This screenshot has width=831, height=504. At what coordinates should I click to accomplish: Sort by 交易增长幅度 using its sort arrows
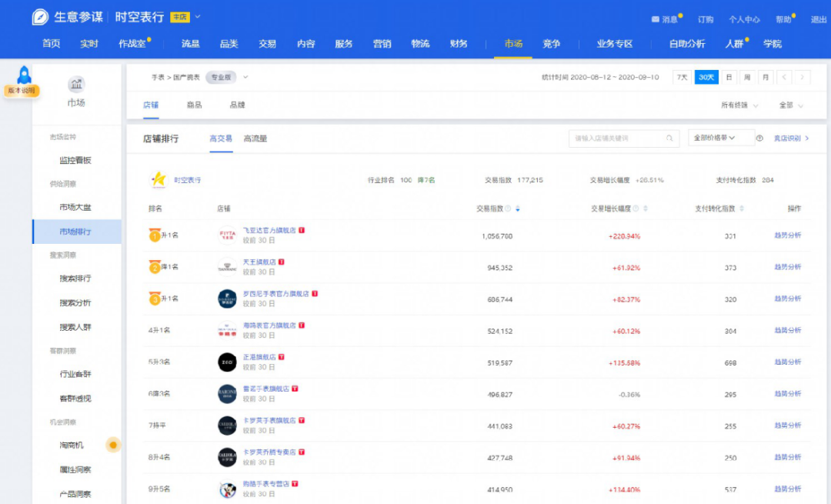pyautogui.click(x=646, y=209)
